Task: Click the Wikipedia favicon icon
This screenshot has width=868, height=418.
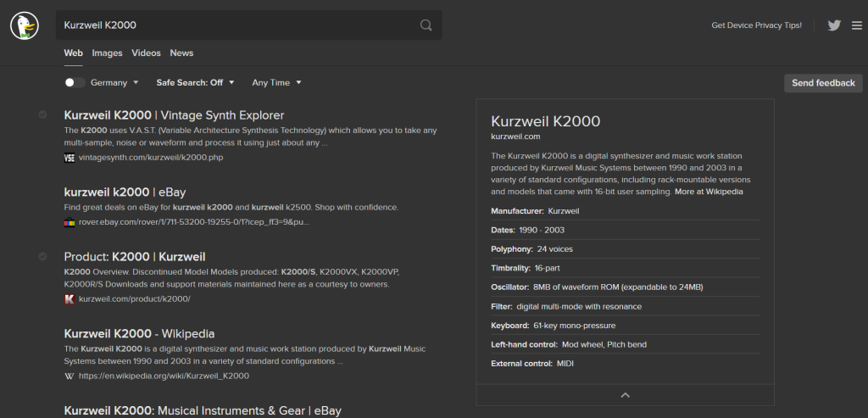Action: [x=70, y=376]
